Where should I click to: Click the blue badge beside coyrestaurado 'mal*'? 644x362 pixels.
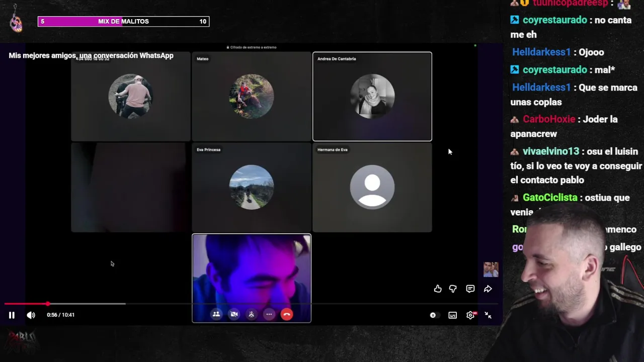coord(515,70)
